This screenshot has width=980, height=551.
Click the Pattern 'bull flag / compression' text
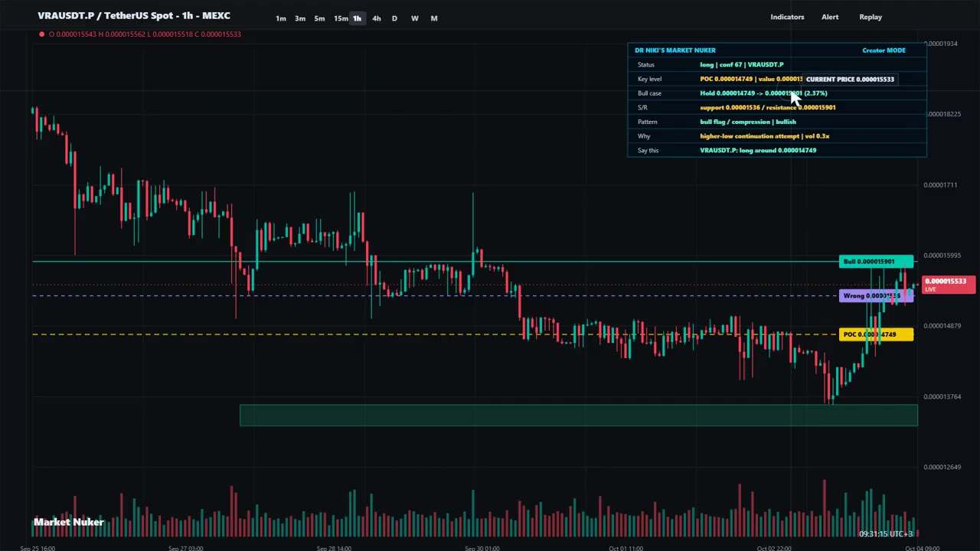point(748,122)
